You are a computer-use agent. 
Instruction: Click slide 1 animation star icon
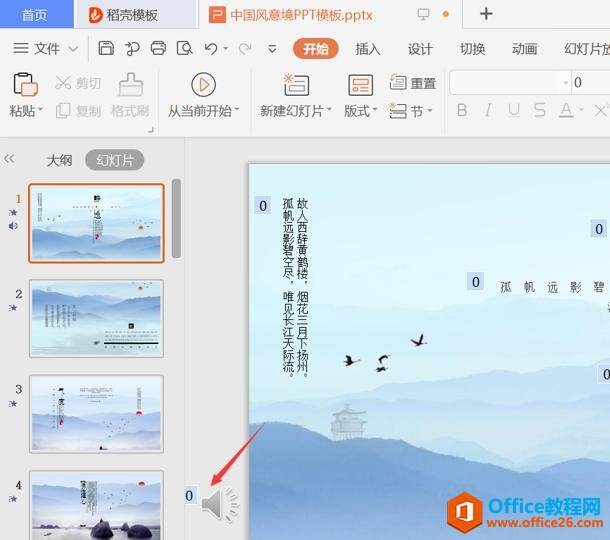pos(14,212)
